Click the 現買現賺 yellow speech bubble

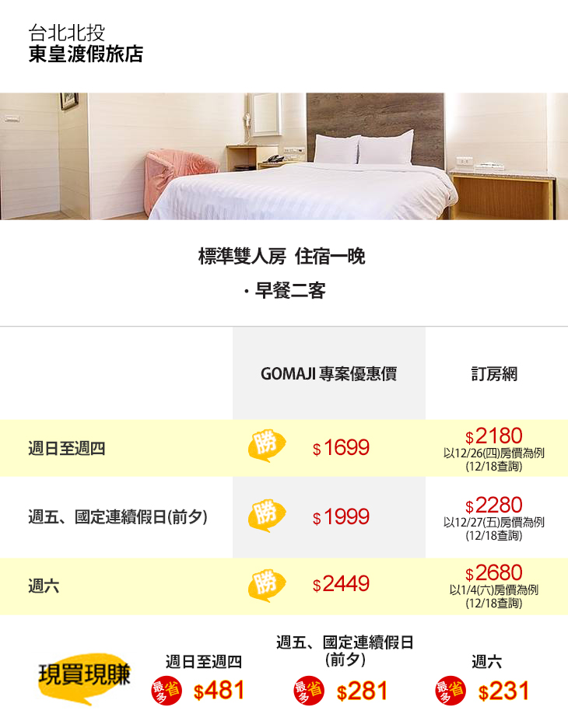(84, 675)
